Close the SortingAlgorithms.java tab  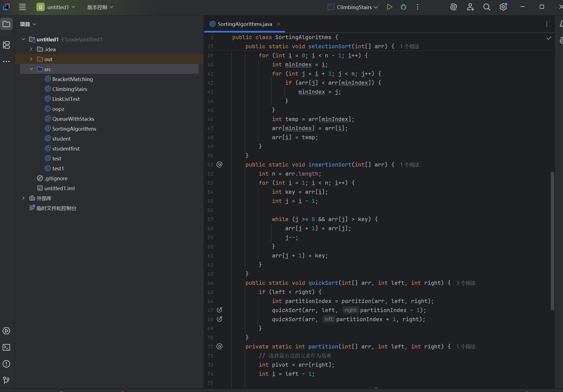point(279,24)
